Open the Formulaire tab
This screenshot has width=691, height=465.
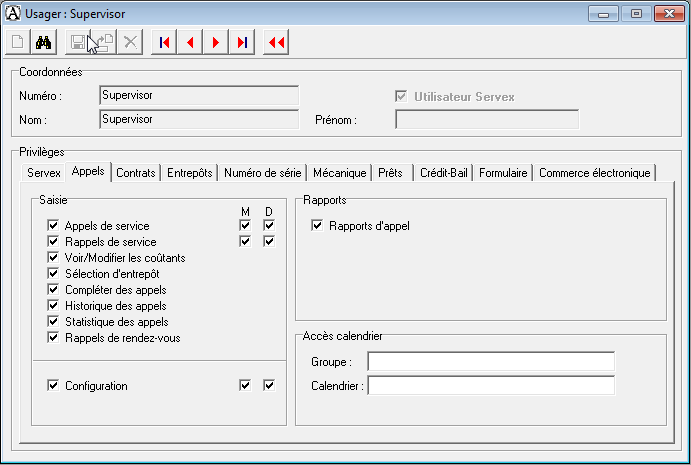point(503,173)
